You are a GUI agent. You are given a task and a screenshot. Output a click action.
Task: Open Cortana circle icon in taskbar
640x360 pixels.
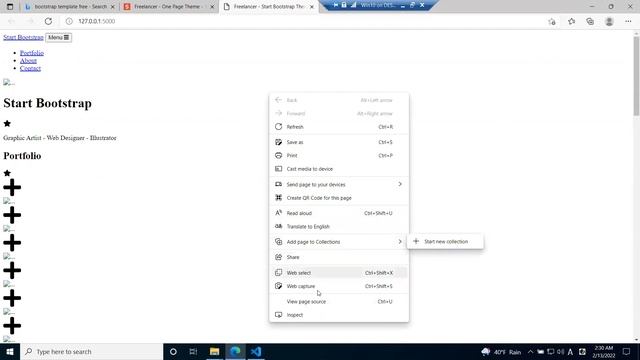pyautogui.click(x=173, y=351)
